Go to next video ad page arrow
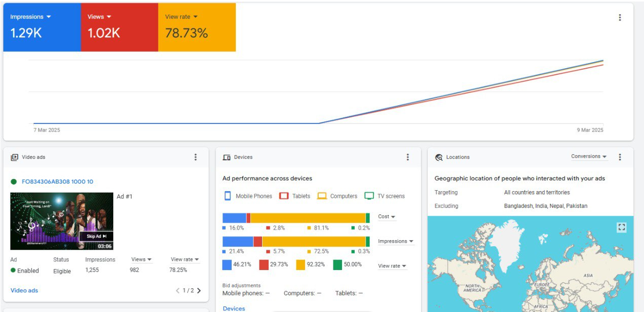Image resolution: width=644 pixels, height=312 pixels. (x=199, y=291)
